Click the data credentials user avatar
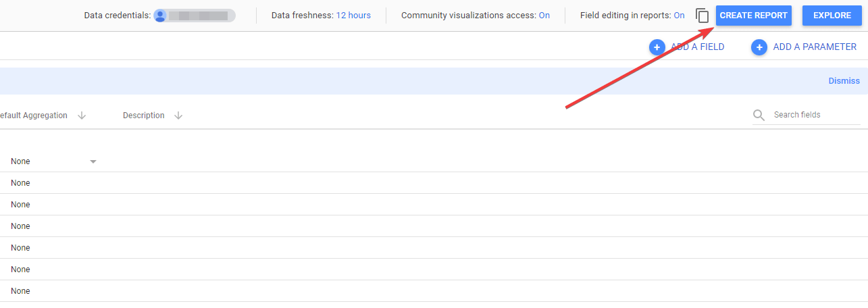Screen dimensions: 868x308 pos(160,16)
